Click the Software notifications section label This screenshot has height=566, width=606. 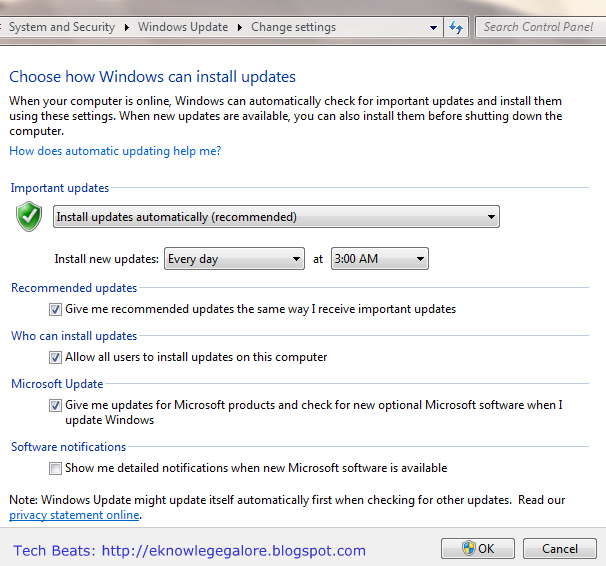click(68, 447)
